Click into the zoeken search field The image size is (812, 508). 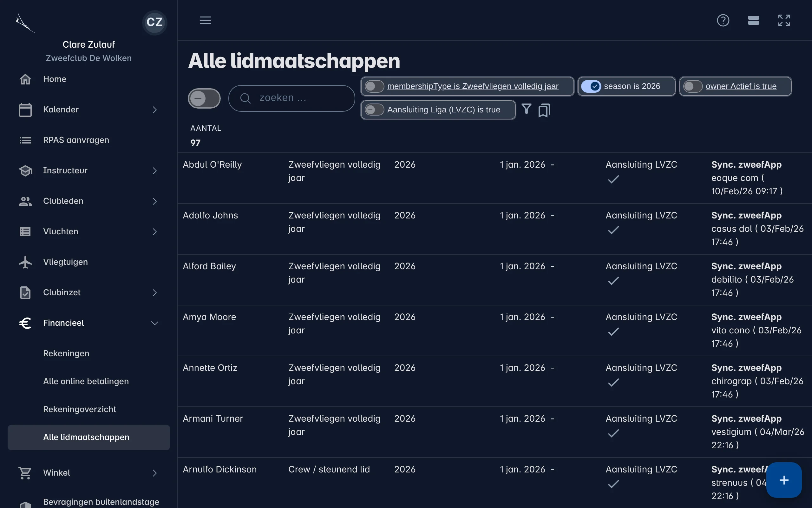(x=291, y=98)
